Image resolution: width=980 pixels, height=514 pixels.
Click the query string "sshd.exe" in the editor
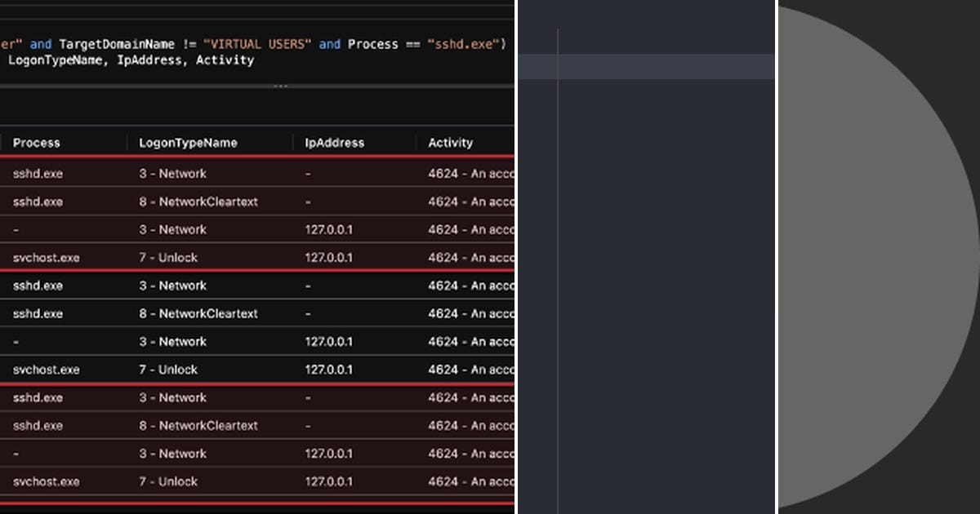pos(462,43)
